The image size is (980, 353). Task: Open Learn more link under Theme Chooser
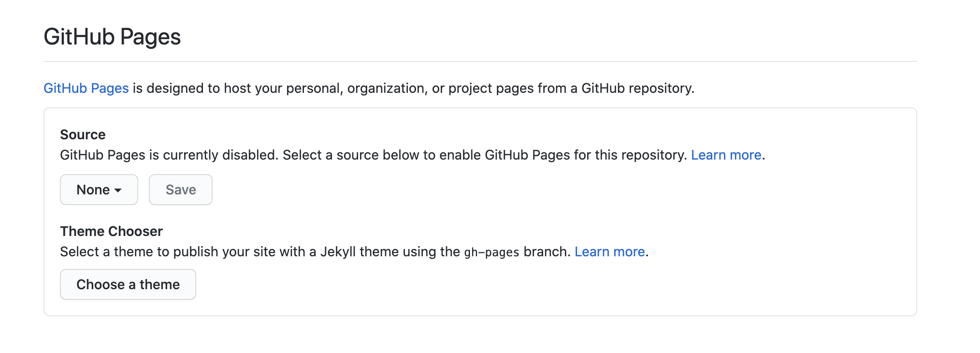coord(610,251)
